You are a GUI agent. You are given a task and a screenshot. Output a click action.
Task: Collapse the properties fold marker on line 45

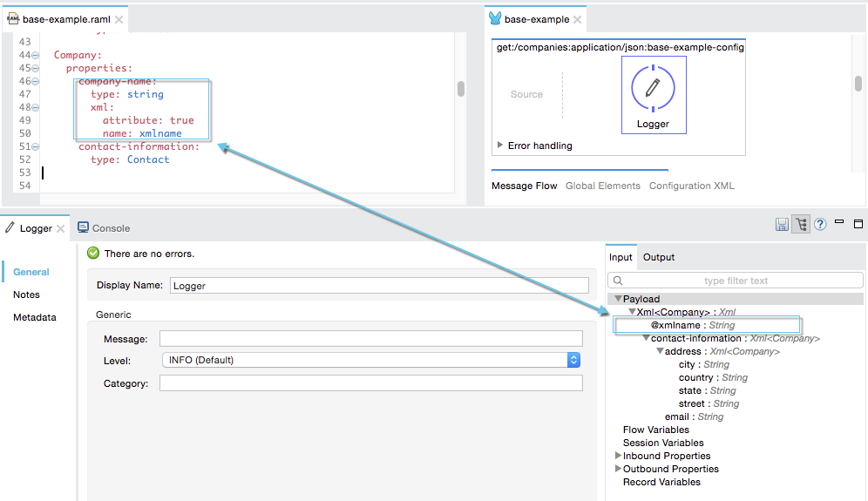[x=36, y=69]
